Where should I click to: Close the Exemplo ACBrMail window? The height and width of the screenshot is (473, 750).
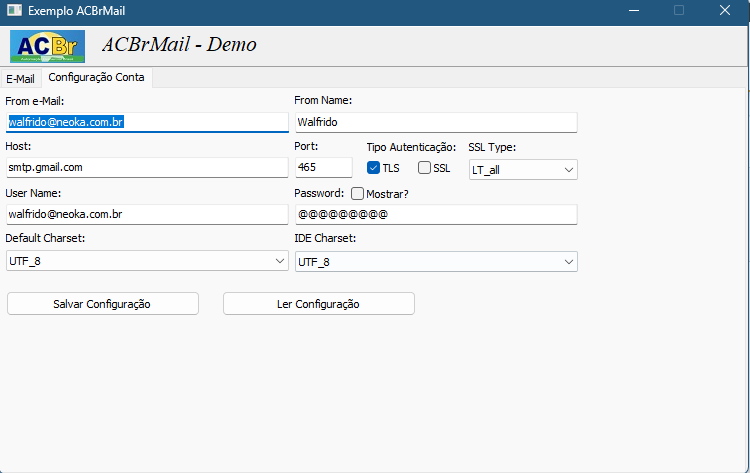pyautogui.click(x=725, y=11)
